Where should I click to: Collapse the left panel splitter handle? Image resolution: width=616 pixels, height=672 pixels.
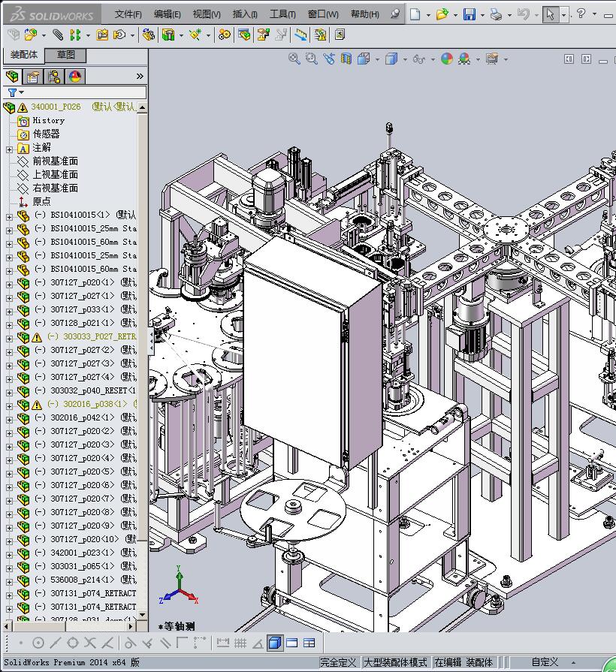(x=151, y=342)
